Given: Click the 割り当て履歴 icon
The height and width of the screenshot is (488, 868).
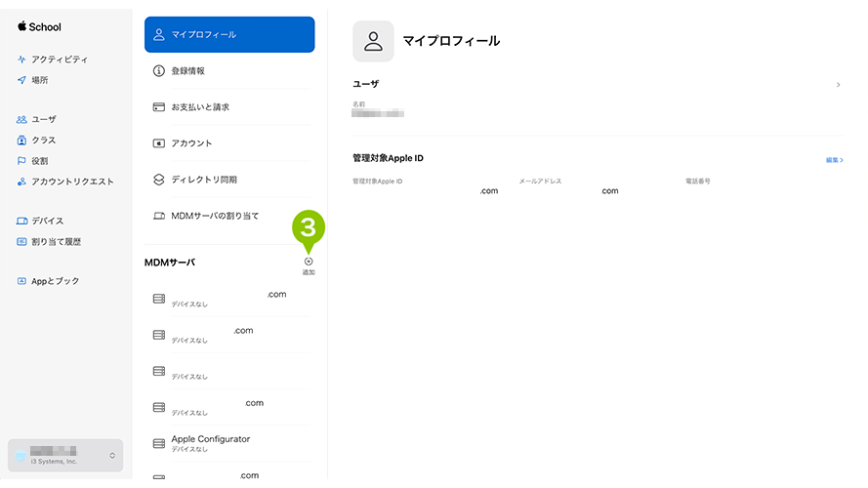Looking at the screenshot, I should pyautogui.click(x=21, y=242).
